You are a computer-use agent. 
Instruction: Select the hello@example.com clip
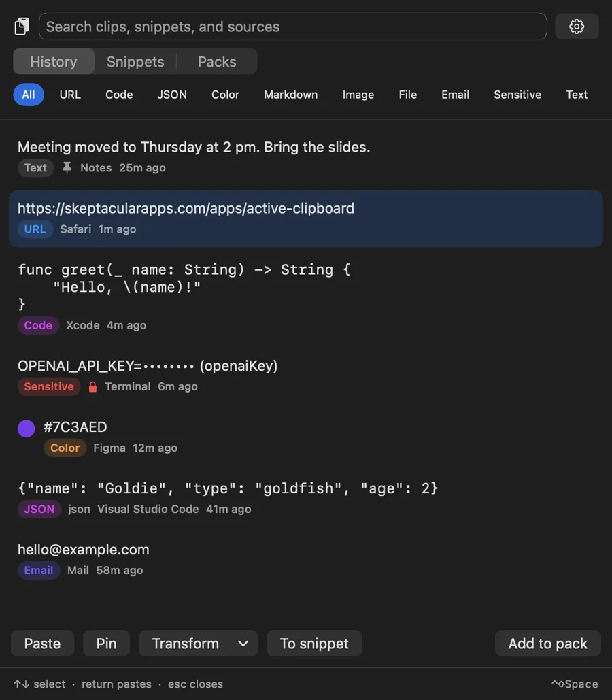coord(306,560)
